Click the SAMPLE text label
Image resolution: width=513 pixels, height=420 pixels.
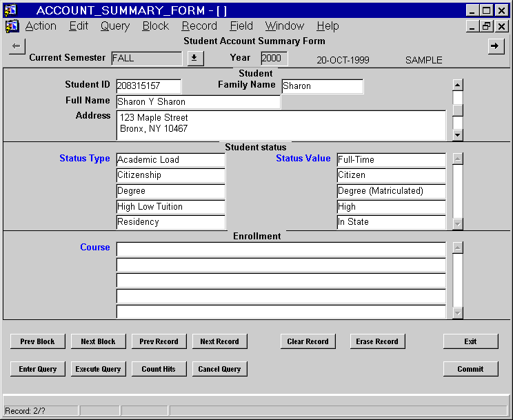423,60
